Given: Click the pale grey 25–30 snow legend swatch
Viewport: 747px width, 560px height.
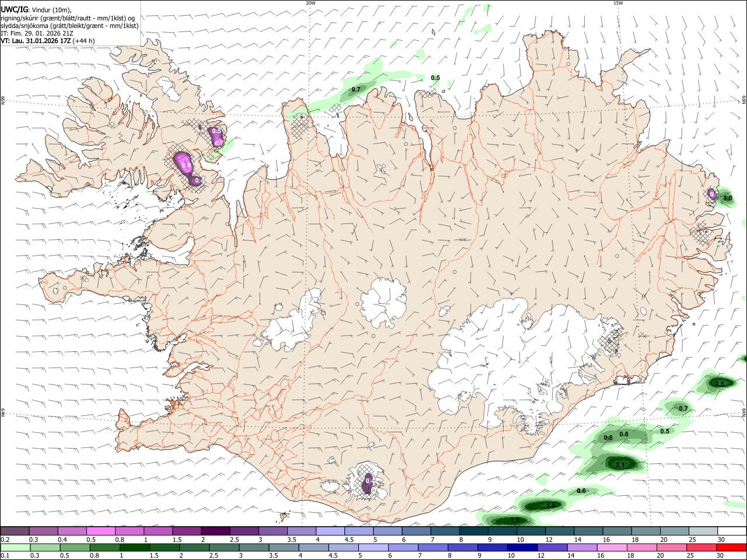Looking at the screenshot, I should pos(703,531).
